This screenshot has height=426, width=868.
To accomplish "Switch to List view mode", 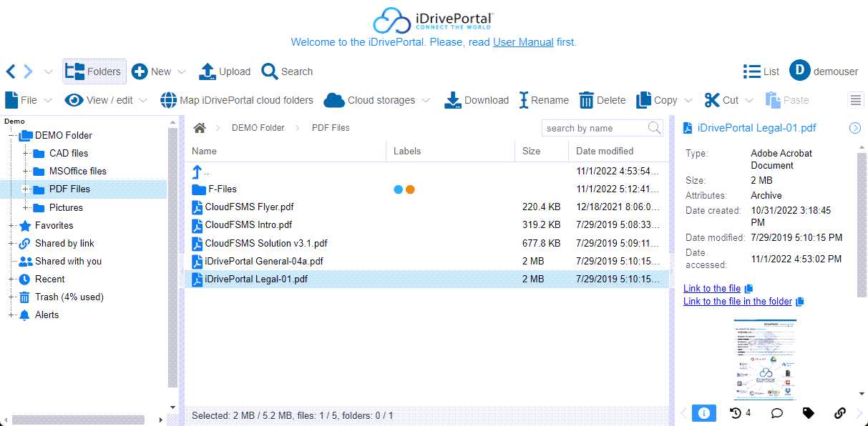I will coord(761,71).
